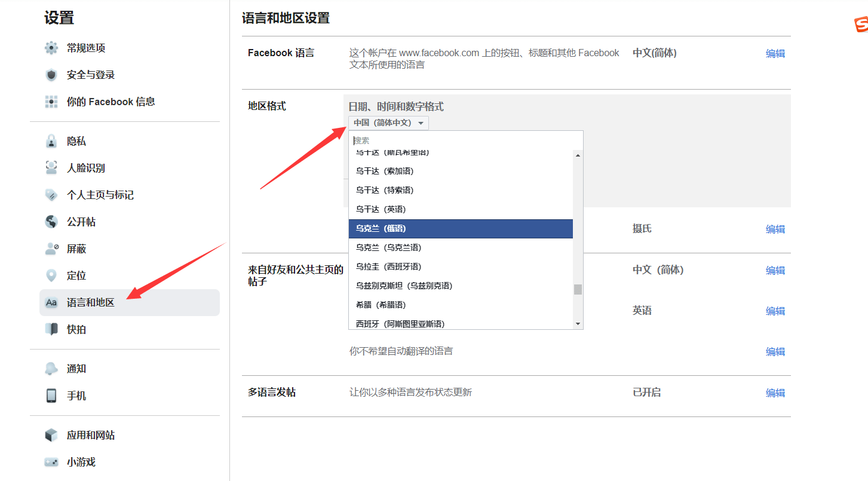Screen dimensions: 868x481
Task: Click the arrow on the region format selector
Action: click(x=421, y=123)
